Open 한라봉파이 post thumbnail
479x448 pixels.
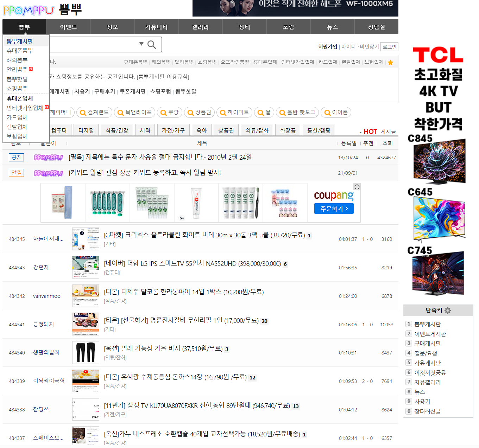86,296
